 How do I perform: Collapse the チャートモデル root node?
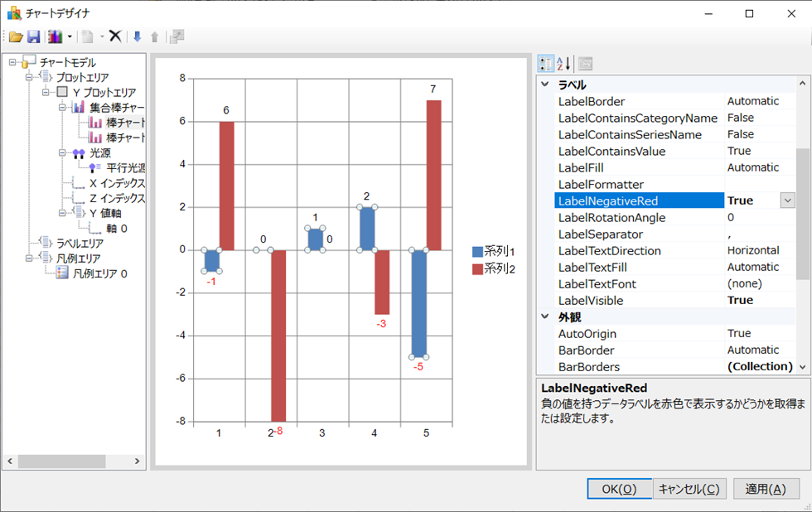(x=12, y=62)
